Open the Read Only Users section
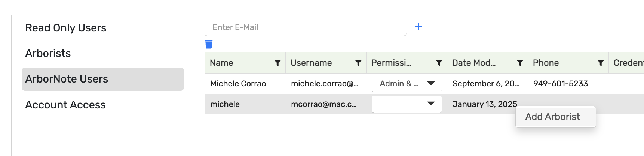Image resolution: width=644 pixels, height=156 pixels. click(66, 28)
